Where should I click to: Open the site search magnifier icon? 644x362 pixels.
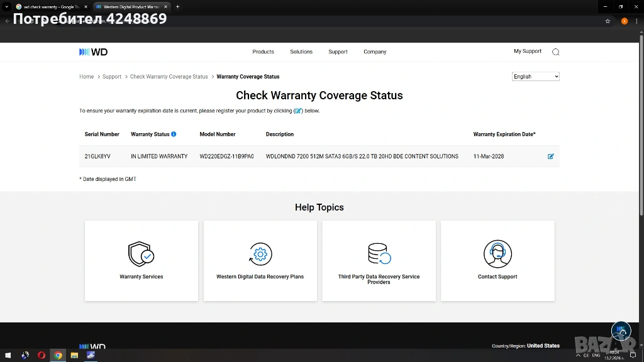[x=555, y=52]
